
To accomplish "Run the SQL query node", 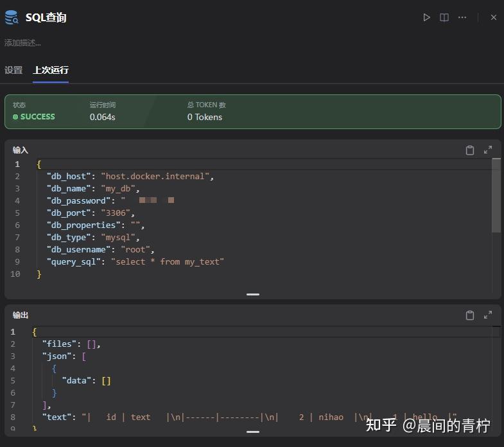I will [426, 17].
